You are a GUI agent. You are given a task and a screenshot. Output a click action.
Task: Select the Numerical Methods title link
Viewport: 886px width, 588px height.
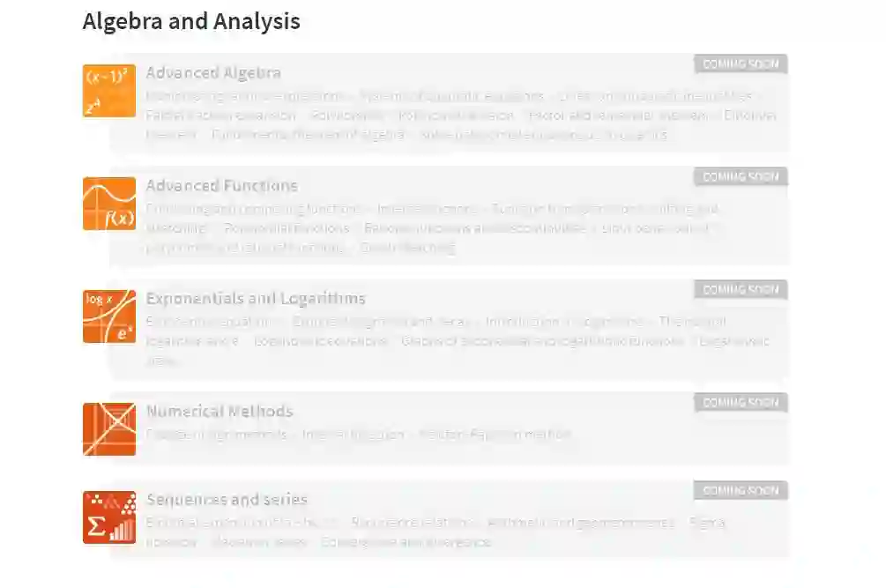point(220,412)
